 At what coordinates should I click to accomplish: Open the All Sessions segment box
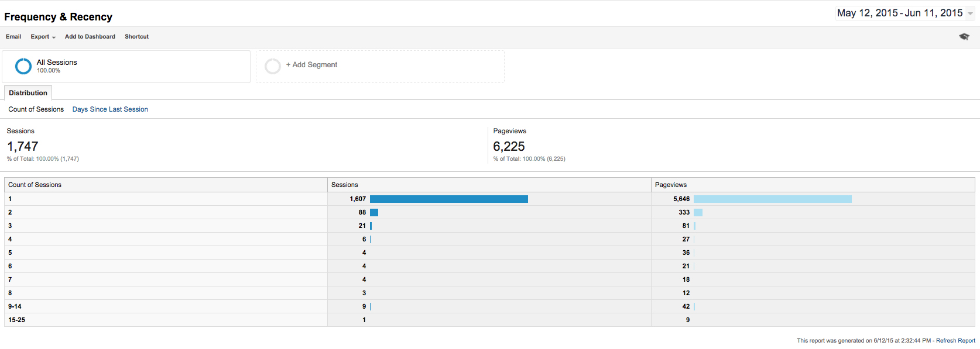click(126, 66)
